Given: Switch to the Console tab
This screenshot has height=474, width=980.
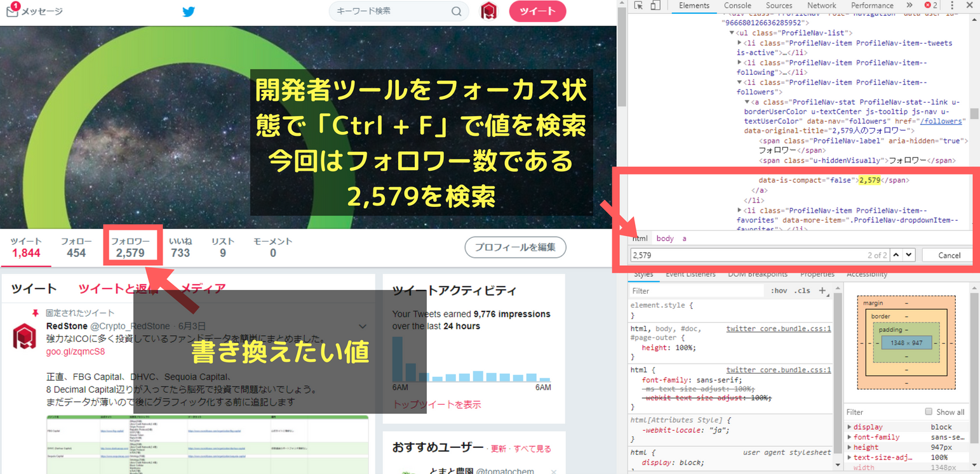Looking at the screenshot, I should point(737,6).
